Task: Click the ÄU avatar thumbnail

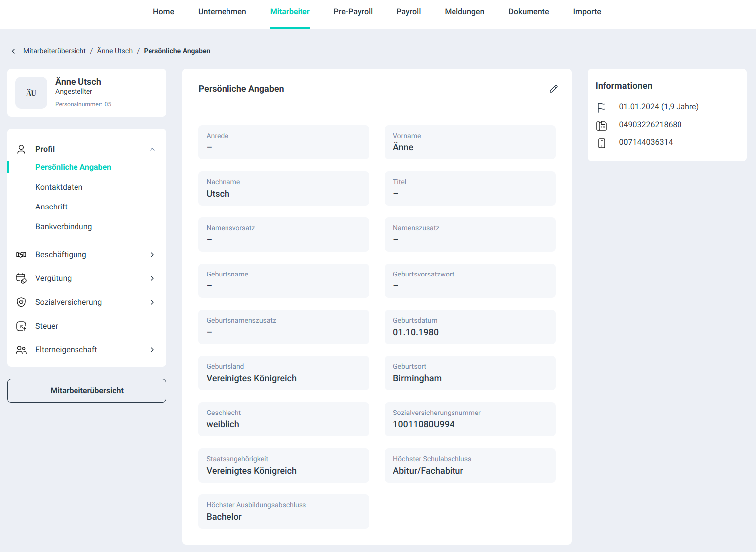Action: (x=31, y=93)
